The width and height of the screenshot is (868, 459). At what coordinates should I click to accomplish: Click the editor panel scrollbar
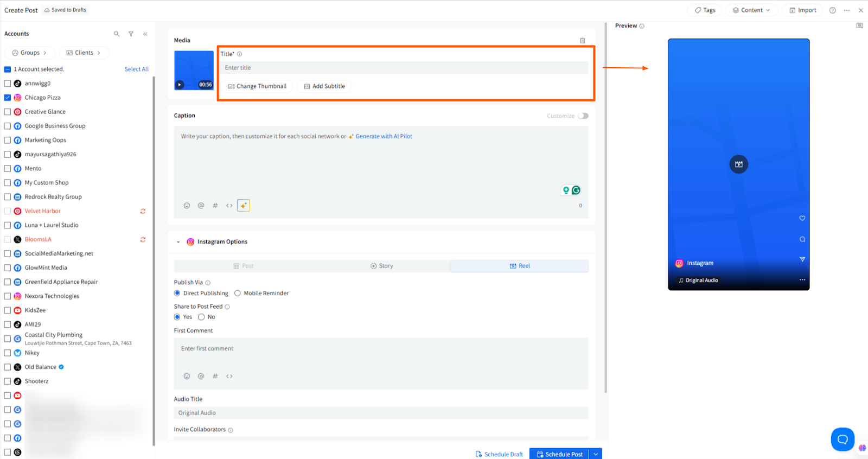(x=605, y=207)
